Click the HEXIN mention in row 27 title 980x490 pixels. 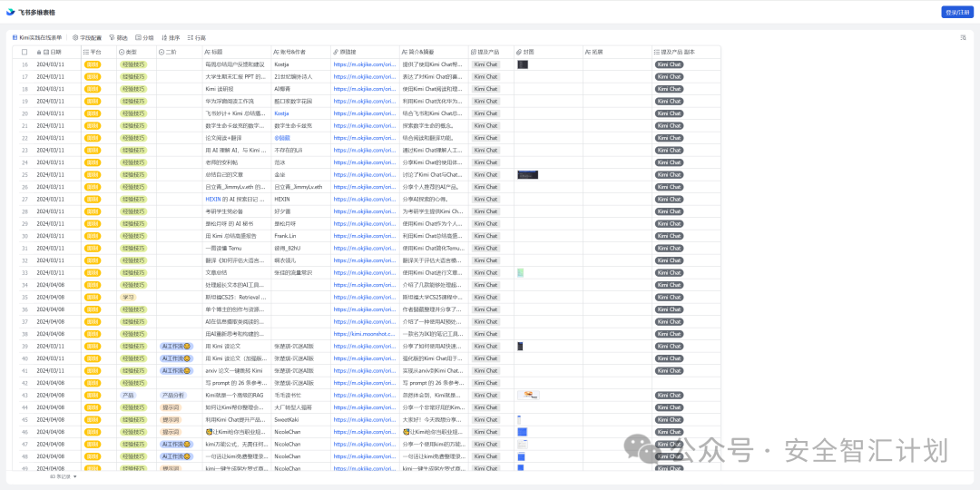[x=213, y=199]
